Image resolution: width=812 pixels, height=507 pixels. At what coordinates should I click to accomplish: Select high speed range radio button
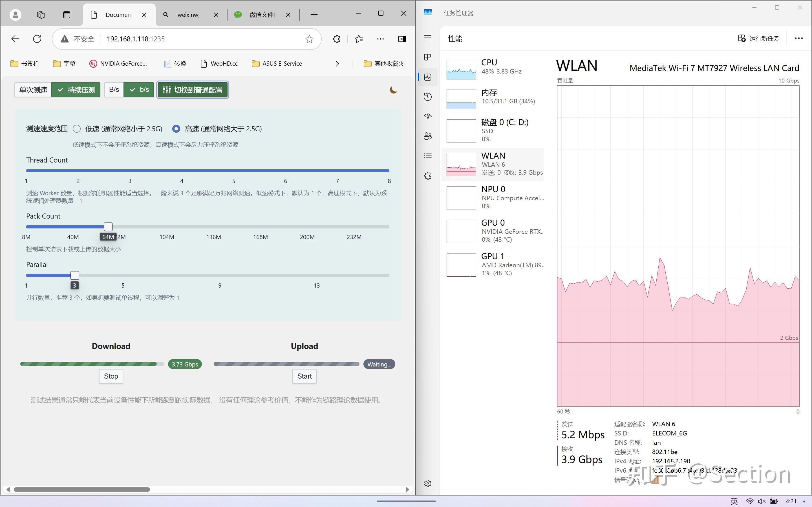[176, 129]
